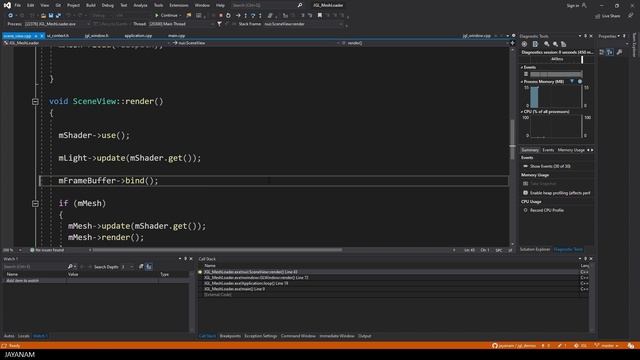Screen dimensions: 640x360
Task: Click the sign-in account person icon
Action: pos(584,5)
